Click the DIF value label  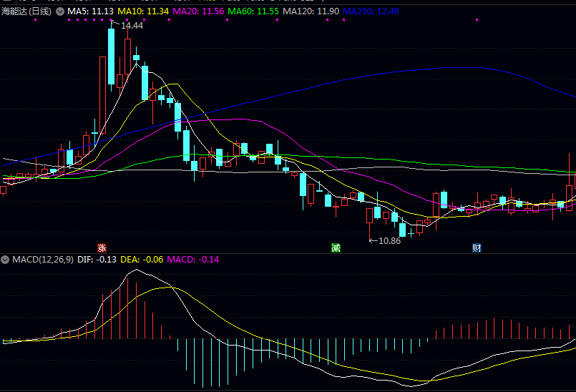click(x=97, y=259)
